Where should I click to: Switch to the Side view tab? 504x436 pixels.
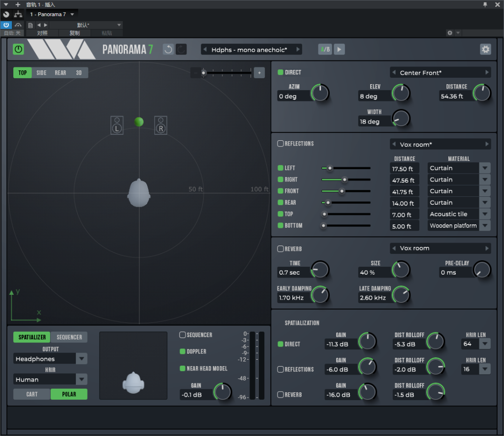(x=41, y=73)
